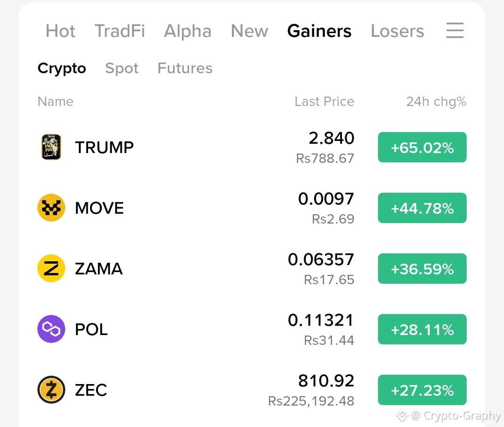This screenshot has width=504, height=427.
Task: Tap the yellow ZAMA coin icon
Action: (51, 268)
